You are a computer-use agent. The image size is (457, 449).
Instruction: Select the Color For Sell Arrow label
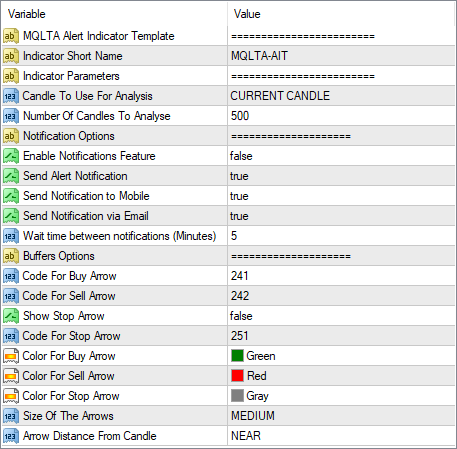[x=68, y=376]
